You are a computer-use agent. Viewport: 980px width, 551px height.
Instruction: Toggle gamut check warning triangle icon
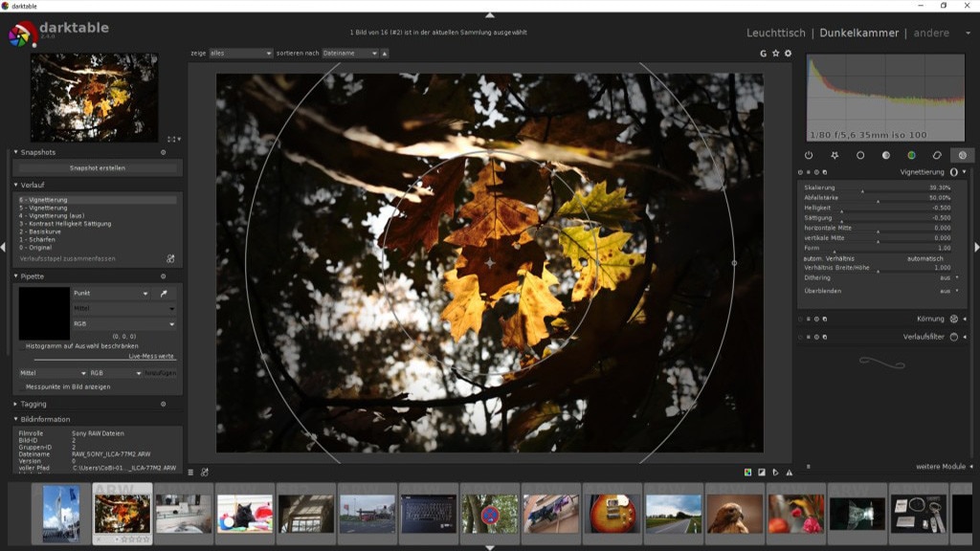789,473
